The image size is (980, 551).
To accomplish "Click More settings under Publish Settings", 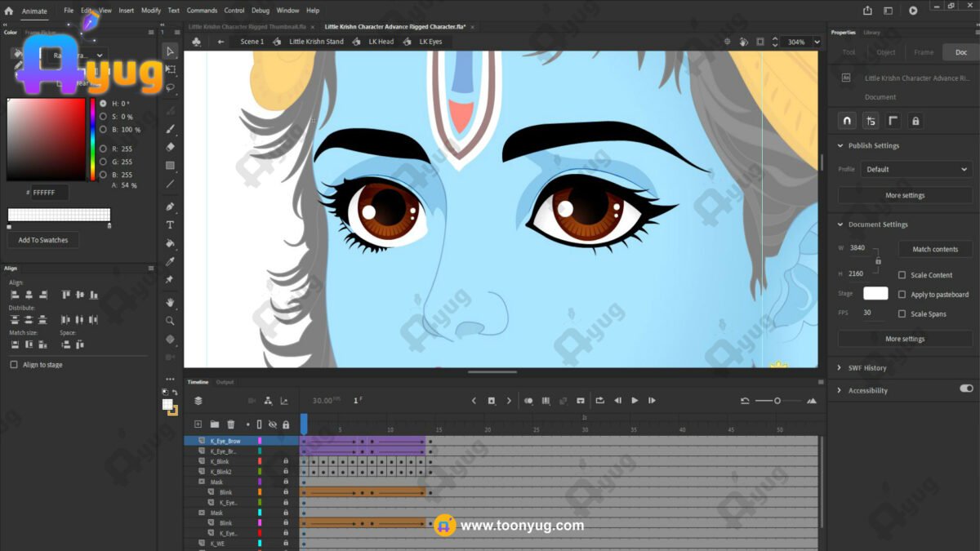I will [905, 196].
